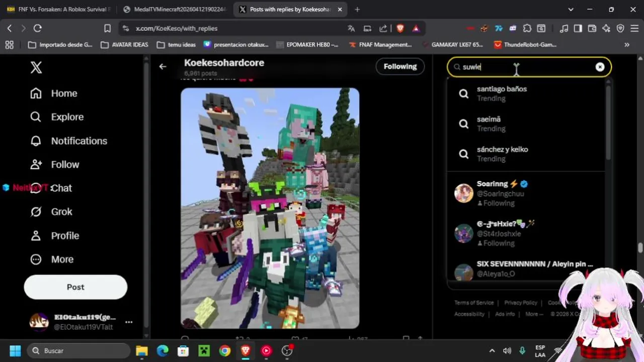The width and height of the screenshot is (644, 362).
Task: Go back using the profile header arrow
Action: click(x=163, y=66)
